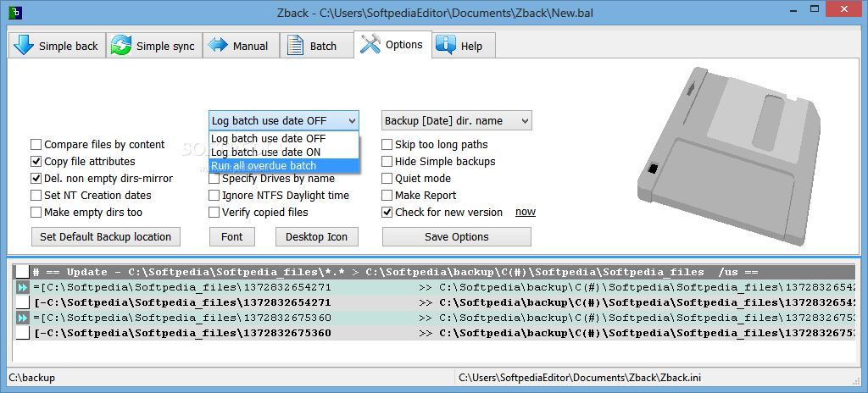Open the Simple back tab
This screenshot has width=868, height=393.
point(57,46)
